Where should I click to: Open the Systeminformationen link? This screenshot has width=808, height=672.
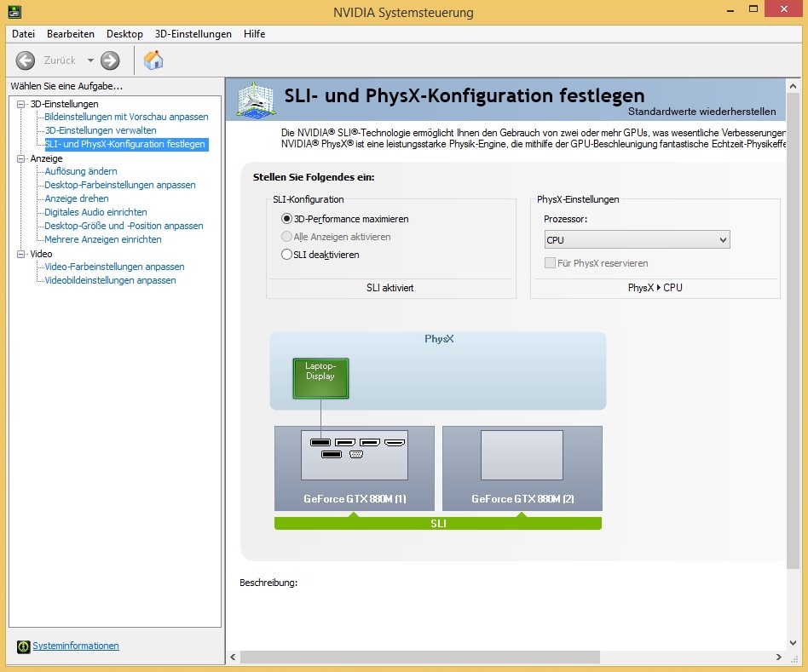click(x=76, y=646)
